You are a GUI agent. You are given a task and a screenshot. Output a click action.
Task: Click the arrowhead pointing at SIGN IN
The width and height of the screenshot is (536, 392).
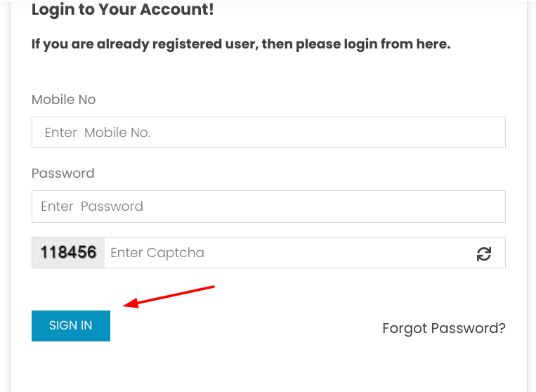pos(131,303)
